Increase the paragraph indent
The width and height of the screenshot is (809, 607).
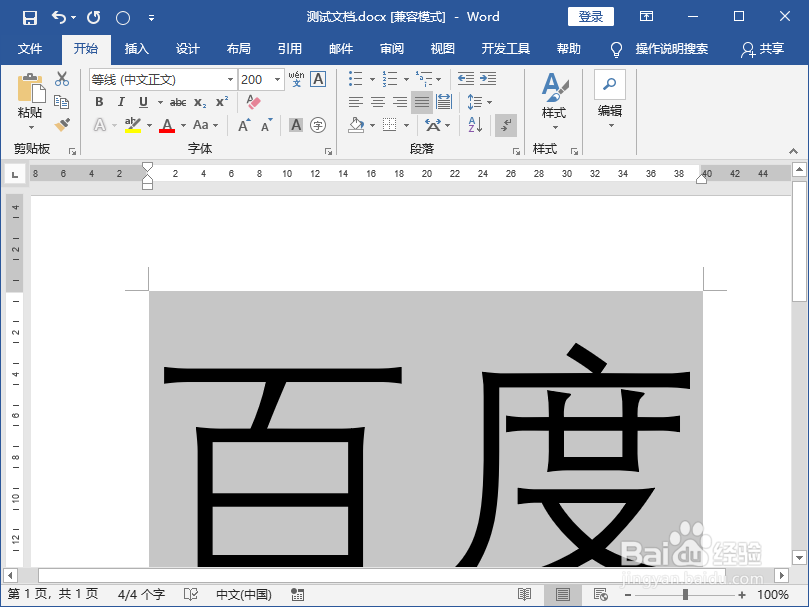488,79
